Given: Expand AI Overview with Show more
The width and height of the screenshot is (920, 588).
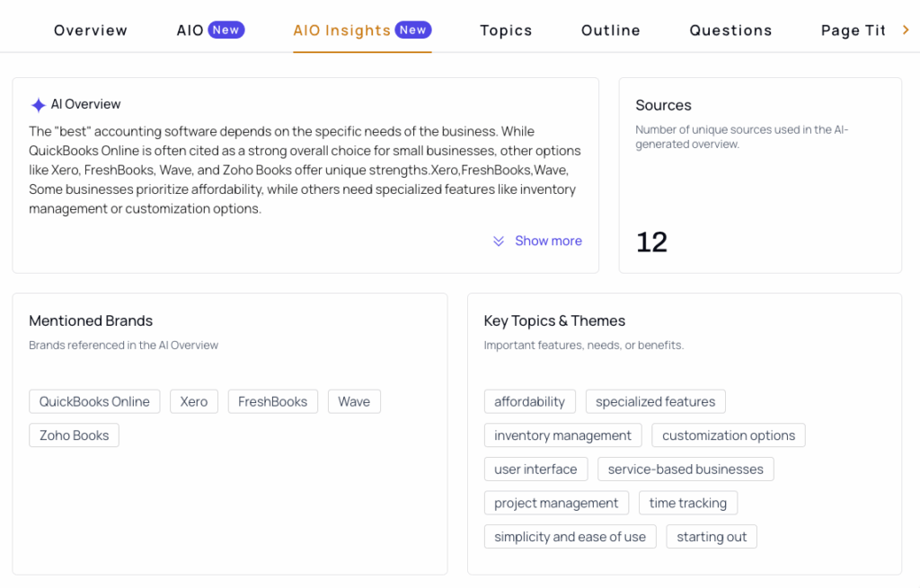Looking at the screenshot, I should tap(548, 241).
